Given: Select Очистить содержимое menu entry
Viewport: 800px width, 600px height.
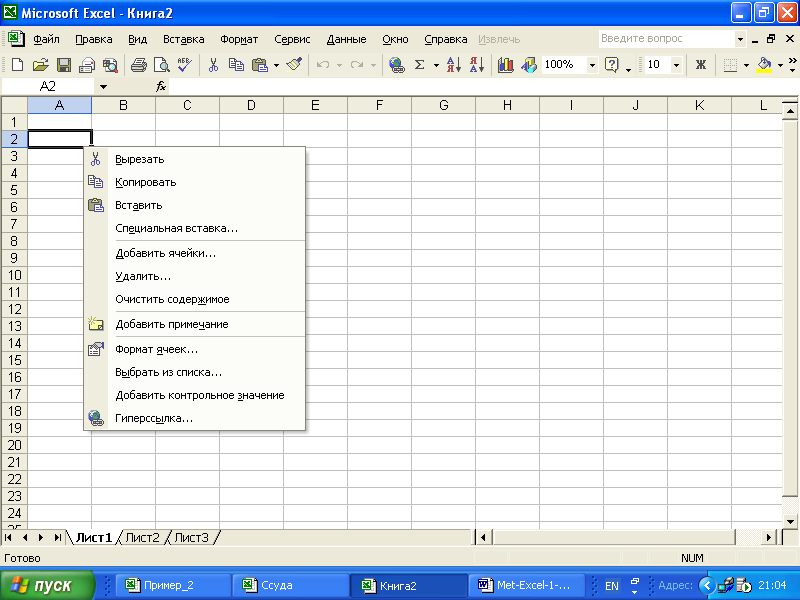Looking at the screenshot, I should 195,299.
